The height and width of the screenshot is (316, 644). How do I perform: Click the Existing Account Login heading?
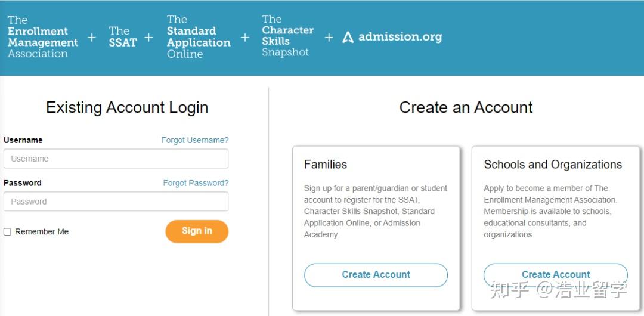[x=127, y=107]
